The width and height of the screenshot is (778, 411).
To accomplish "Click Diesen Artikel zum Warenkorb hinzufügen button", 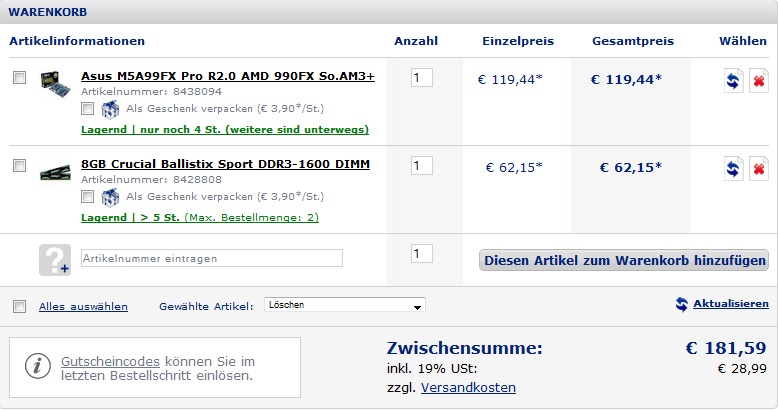I will click(x=624, y=260).
